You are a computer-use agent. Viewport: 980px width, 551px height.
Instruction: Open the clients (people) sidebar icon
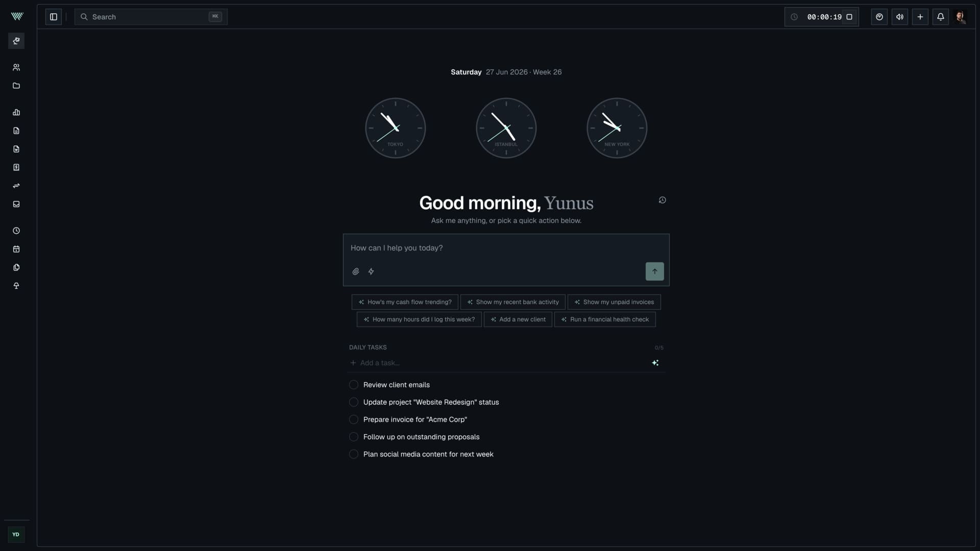tap(16, 67)
